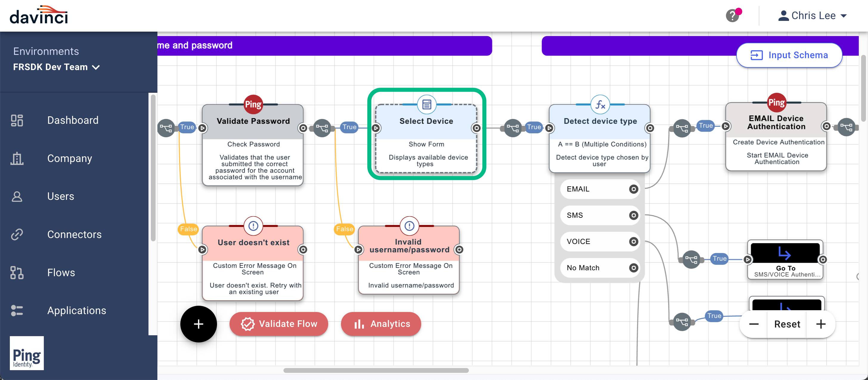
Task: Click the help question mark icon
Action: pos(734,16)
